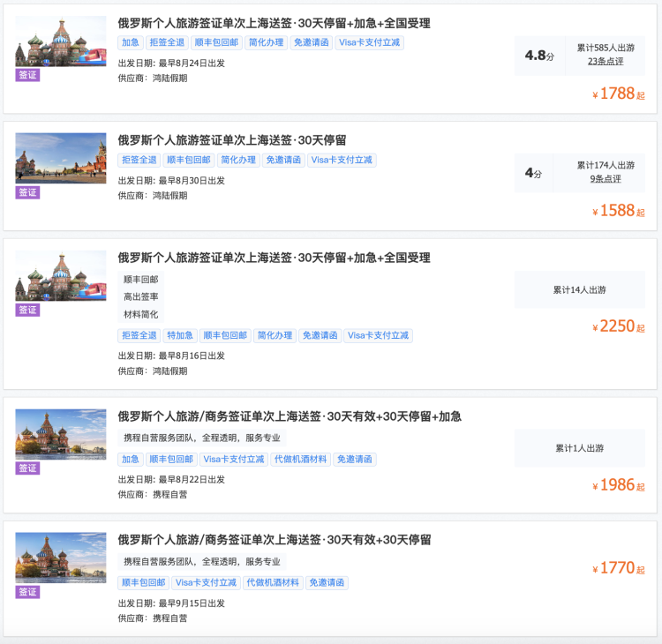662x644 pixels.
Task: Click the 签证 badge on the ¥1986 listing
Action: tap(27, 468)
